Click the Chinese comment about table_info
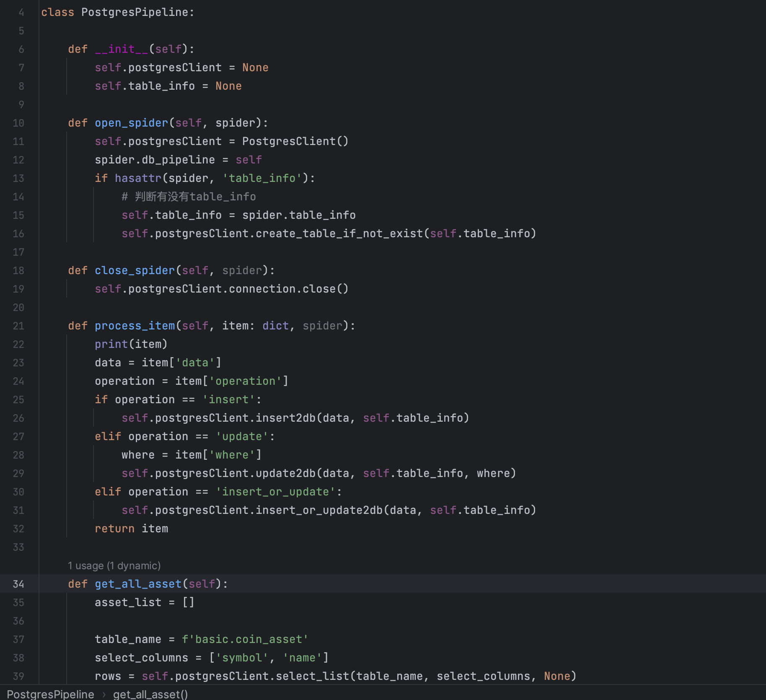The height and width of the screenshot is (700, 766). 189,197
